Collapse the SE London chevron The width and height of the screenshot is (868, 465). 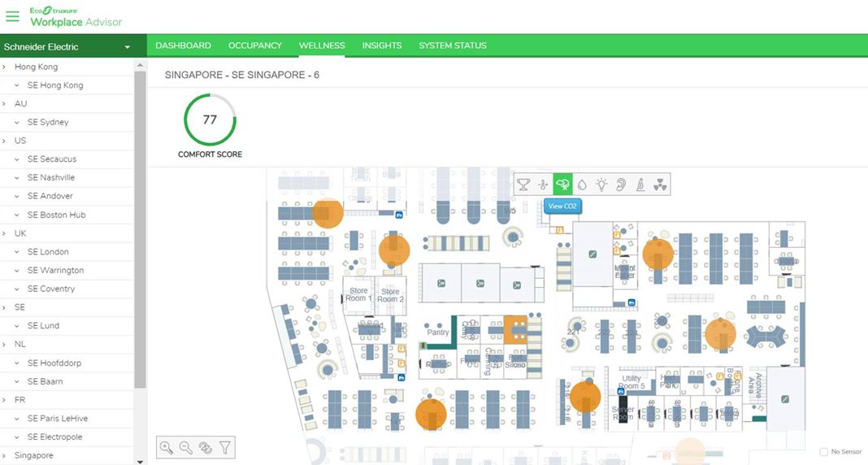tap(16, 252)
